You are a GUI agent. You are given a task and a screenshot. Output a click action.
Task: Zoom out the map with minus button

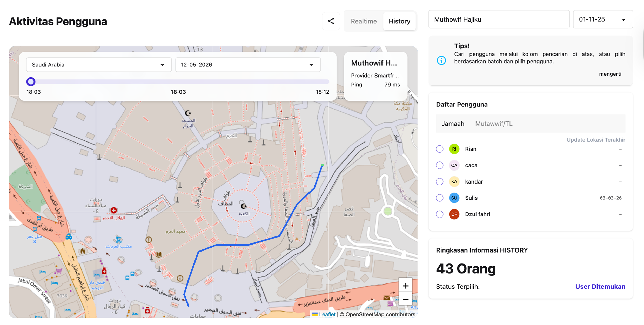(x=405, y=299)
